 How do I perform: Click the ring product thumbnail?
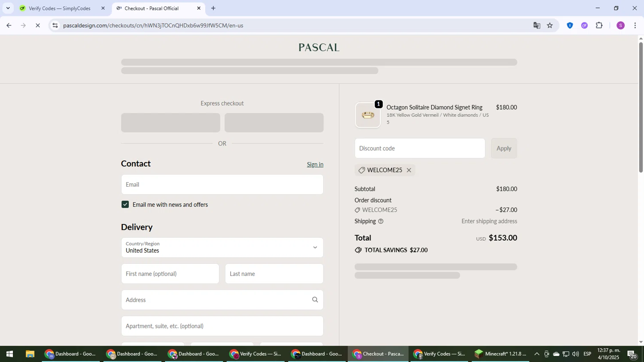point(368,115)
